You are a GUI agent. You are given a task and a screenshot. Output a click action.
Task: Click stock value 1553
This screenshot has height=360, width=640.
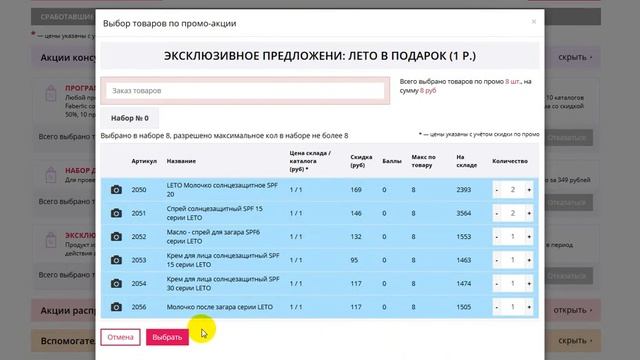pos(464,237)
